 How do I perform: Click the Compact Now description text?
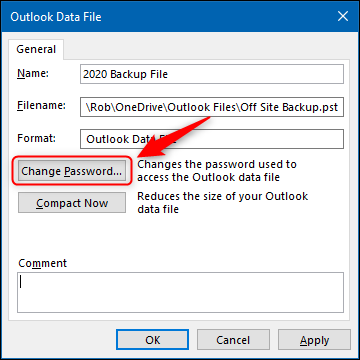click(222, 202)
